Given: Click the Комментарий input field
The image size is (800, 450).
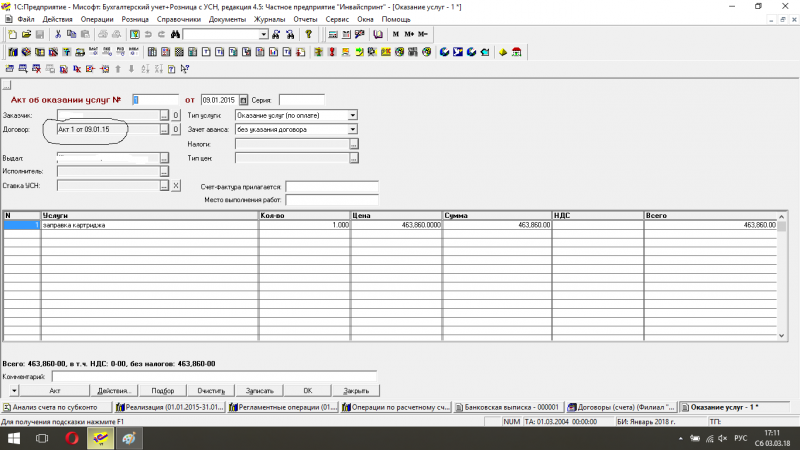Looking at the screenshot, I should click(214, 377).
